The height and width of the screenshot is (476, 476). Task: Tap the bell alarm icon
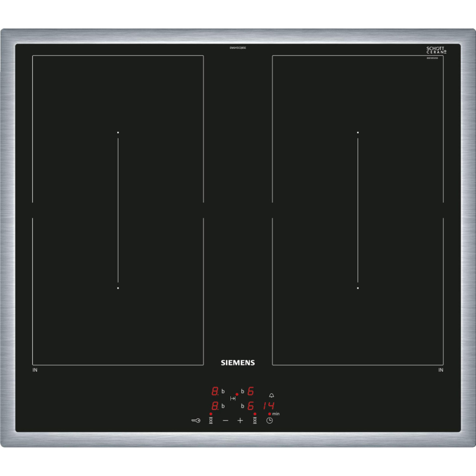tap(272, 396)
